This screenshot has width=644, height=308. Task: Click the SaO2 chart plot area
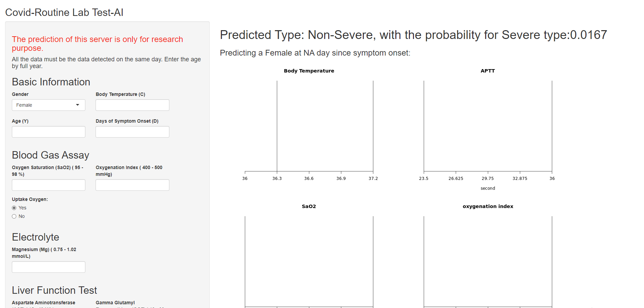[x=309, y=262]
